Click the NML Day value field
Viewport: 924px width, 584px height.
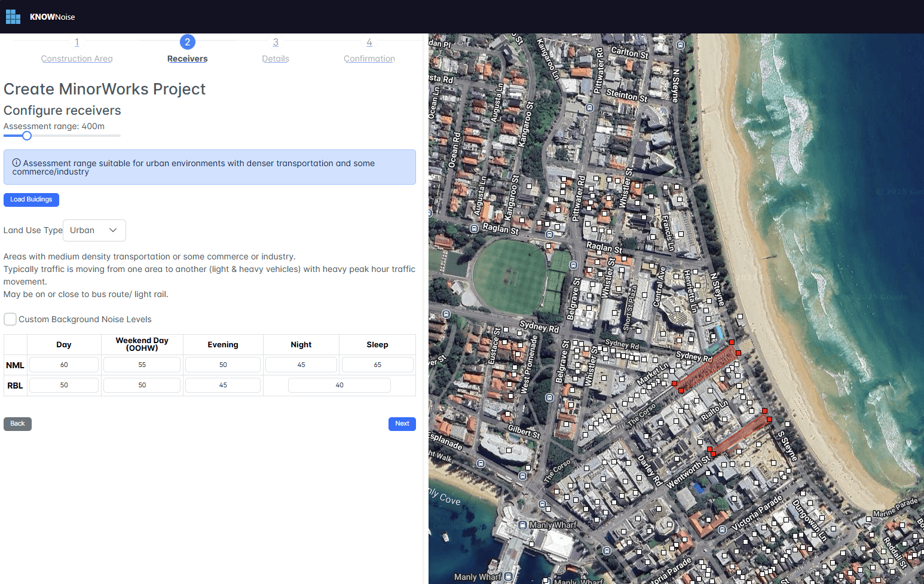(x=64, y=365)
